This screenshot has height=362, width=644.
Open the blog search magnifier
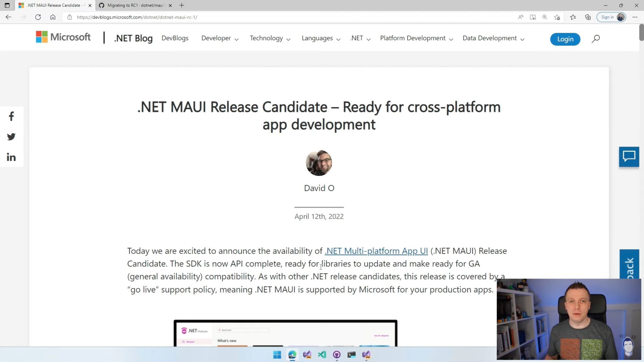point(595,39)
